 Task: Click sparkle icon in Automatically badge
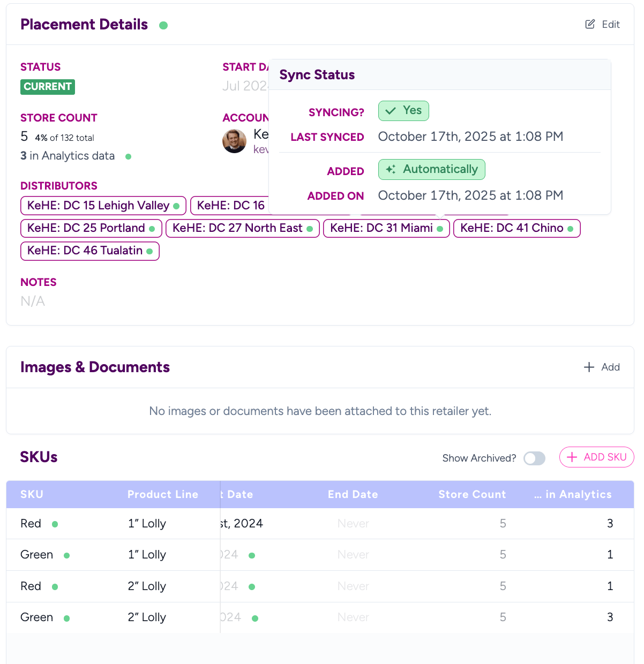coord(391,169)
